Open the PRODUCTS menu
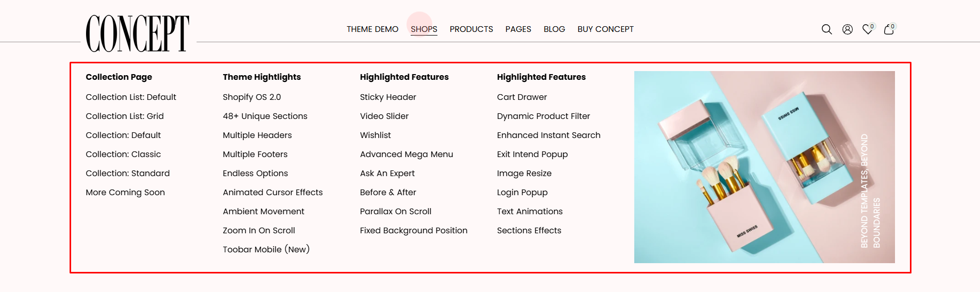The height and width of the screenshot is (292, 980). point(471,29)
